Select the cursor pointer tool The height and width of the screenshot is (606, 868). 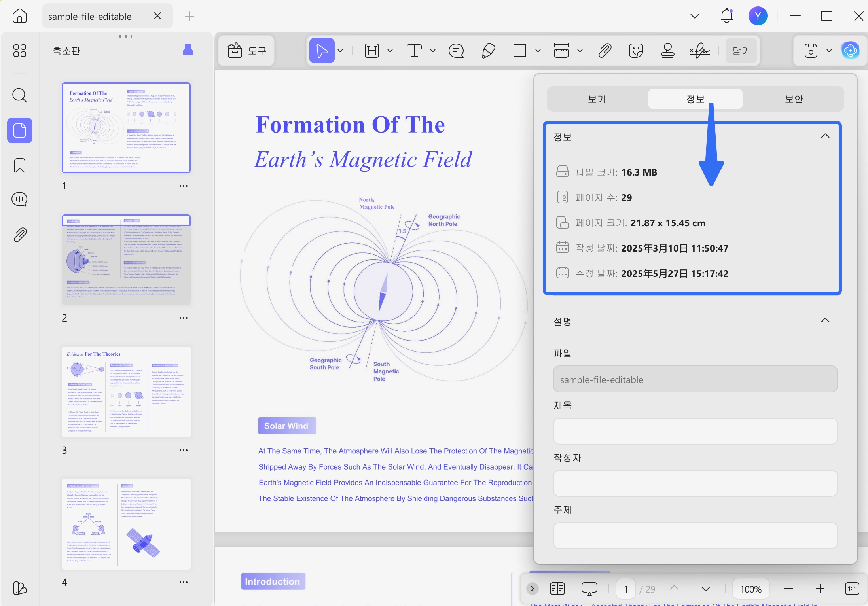tap(322, 51)
